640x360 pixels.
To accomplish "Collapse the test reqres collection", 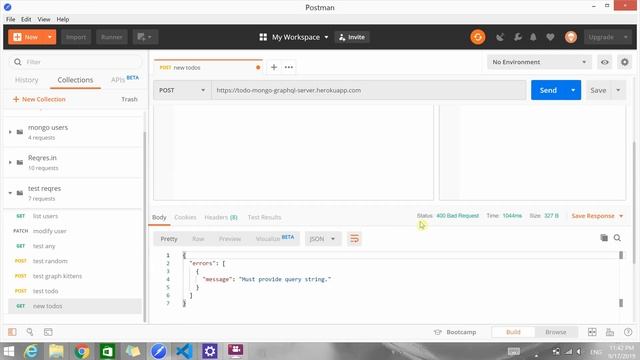I will coord(10,193).
